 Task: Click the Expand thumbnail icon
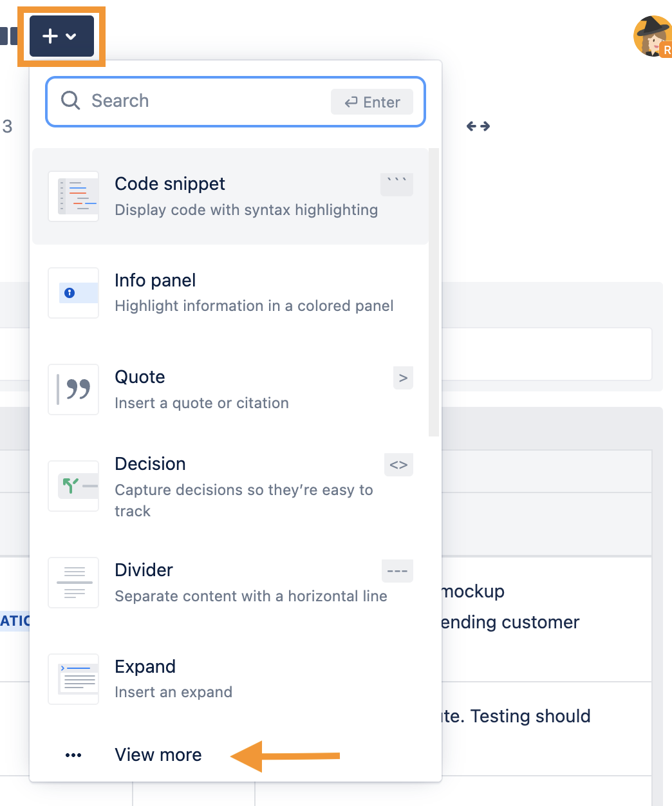click(x=73, y=679)
